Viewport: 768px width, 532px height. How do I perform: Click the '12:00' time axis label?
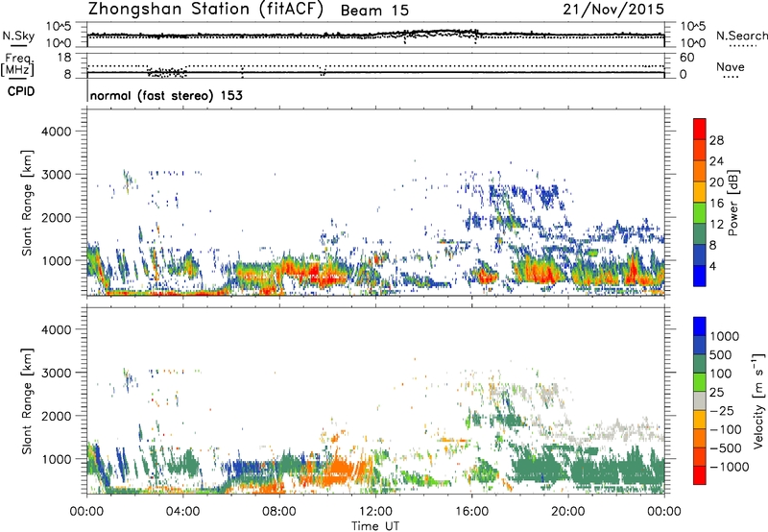[x=375, y=512]
